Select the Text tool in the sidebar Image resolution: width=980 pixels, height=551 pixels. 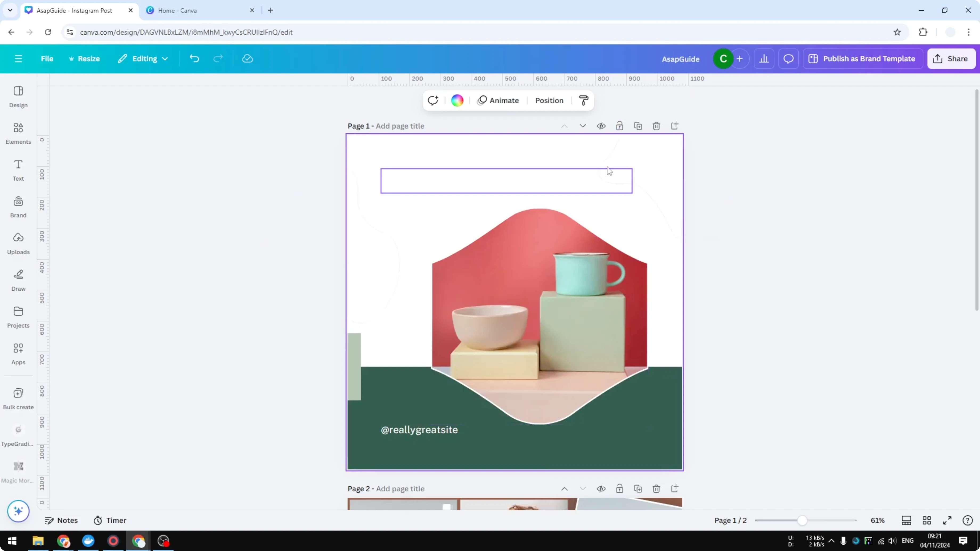(x=18, y=170)
